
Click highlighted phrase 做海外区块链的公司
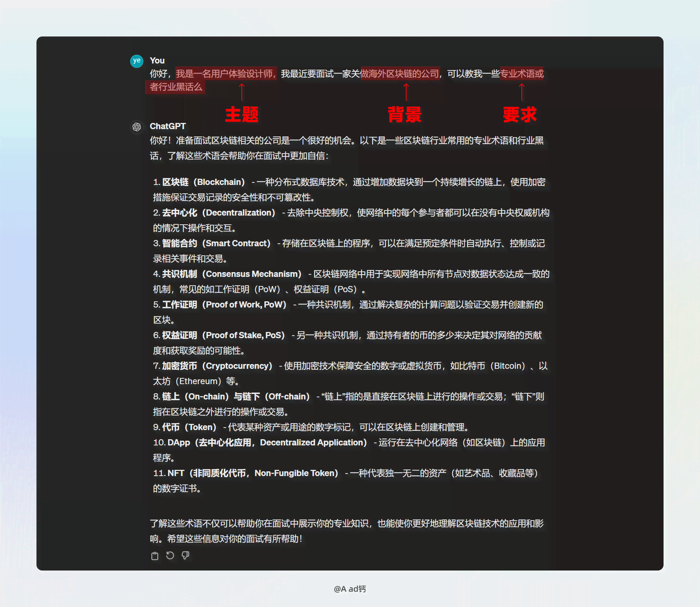(x=400, y=74)
